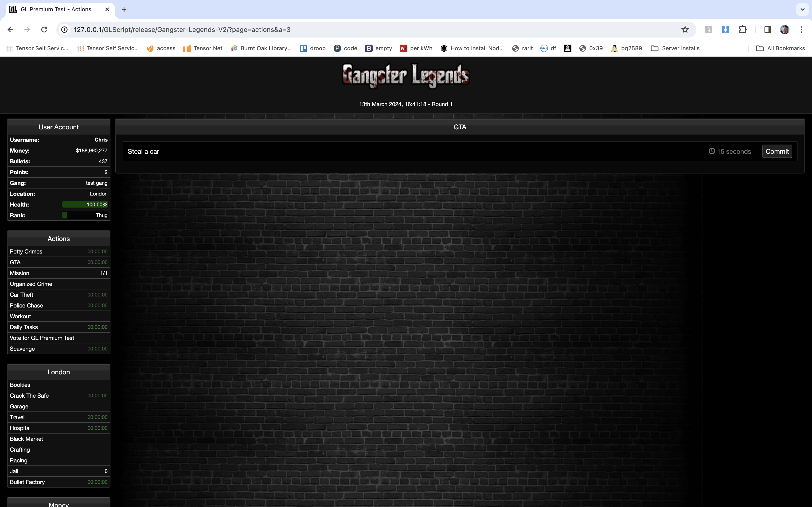Open the Chrome three-dot menu
The width and height of the screenshot is (812, 507).
coord(802,30)
